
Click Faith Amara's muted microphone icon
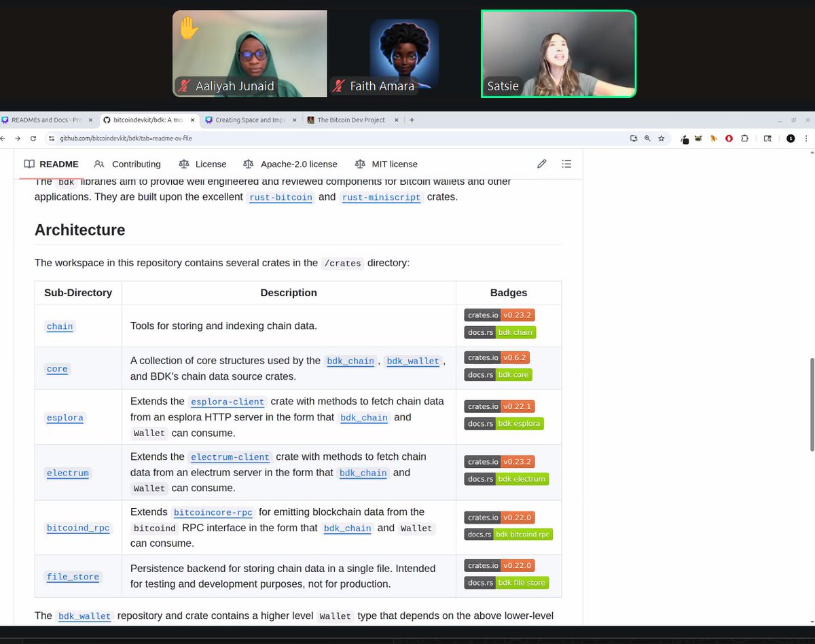click(x=338, y=86)
